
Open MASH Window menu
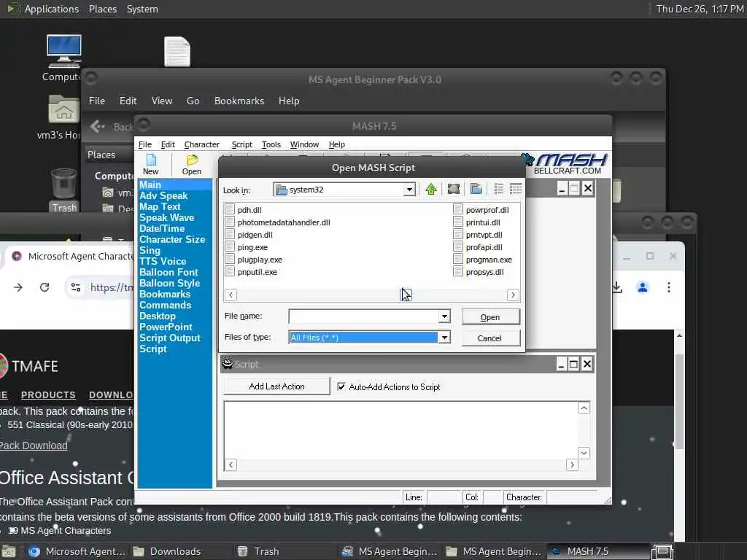click(x=304, y=144)
